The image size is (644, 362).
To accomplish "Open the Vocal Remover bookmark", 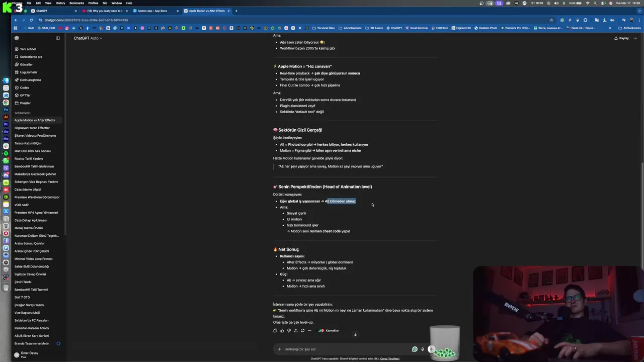I will [x=417, y=28].
